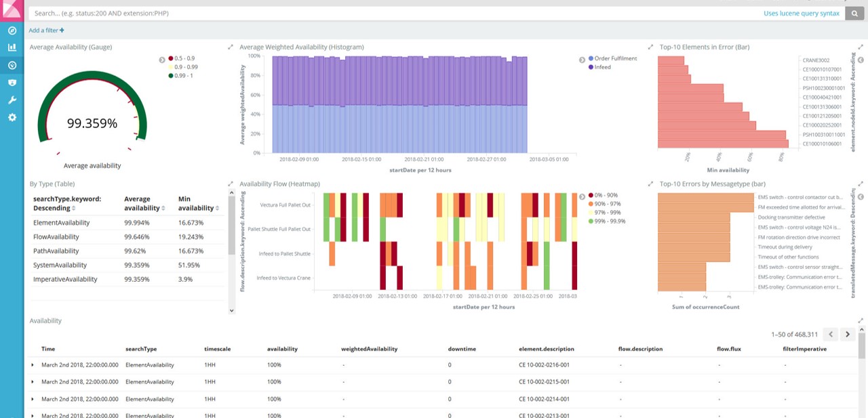Expand Average Availability (Gauge) panel fullscreen

(x=230, y=47)
